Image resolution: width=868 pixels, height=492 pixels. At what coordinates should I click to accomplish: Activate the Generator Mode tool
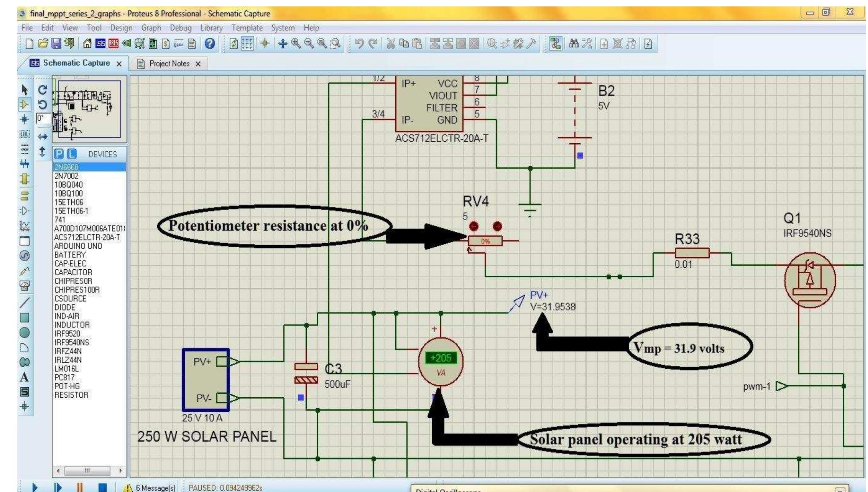point(24,255)
